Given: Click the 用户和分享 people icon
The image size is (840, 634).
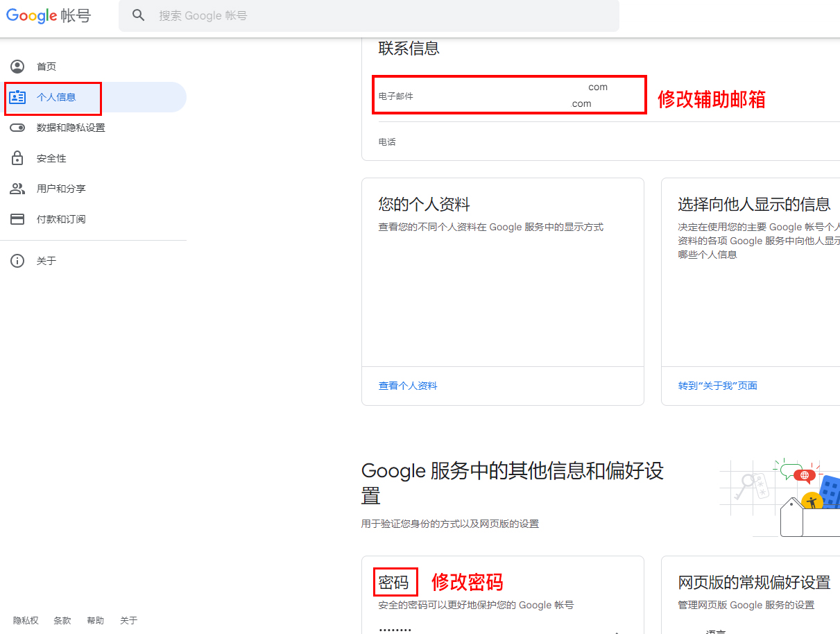Looking at the screenshot, I should 17,189.
